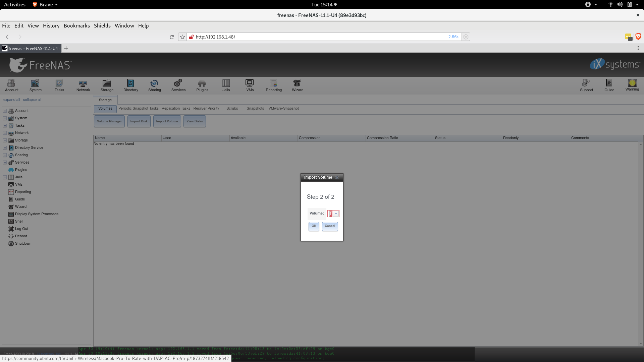The height and width of the screenshot is (362, 644).
Task: Expand the Account tree node
Action: click(5, 111)
